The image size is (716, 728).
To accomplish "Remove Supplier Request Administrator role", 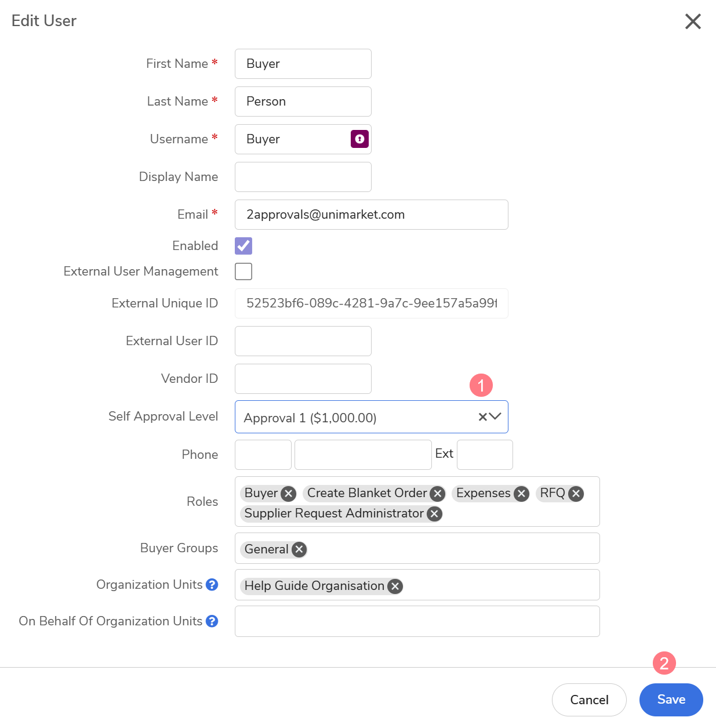I will 434,514.
